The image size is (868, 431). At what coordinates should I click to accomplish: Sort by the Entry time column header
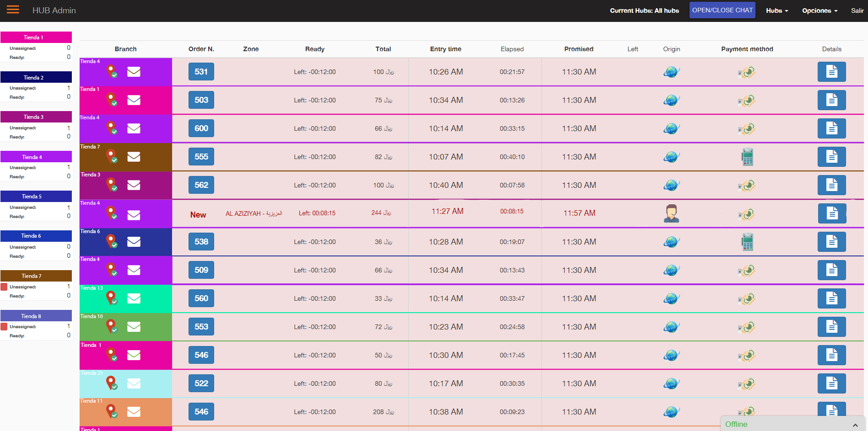point(445,49)
